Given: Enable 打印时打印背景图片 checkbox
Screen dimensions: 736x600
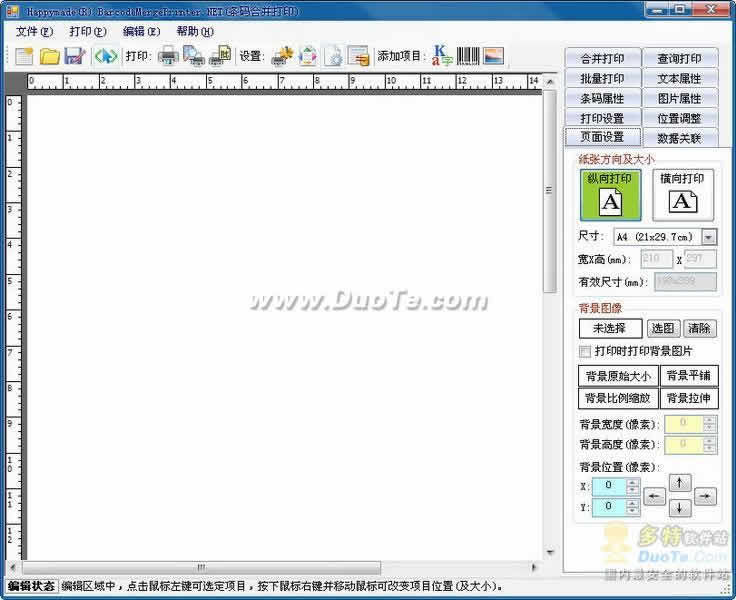Looking at the screenshot, I should coord(585,351).
